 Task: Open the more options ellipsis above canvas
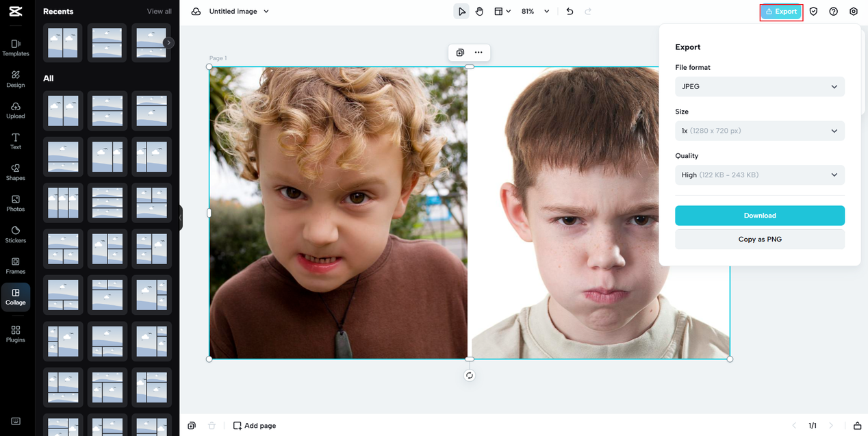pos(478,53)
